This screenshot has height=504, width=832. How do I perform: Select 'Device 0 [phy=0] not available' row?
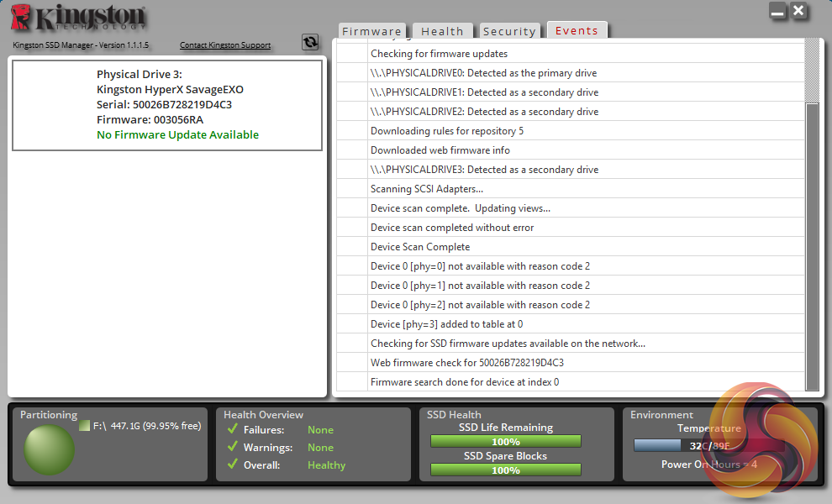click(571, 265)
